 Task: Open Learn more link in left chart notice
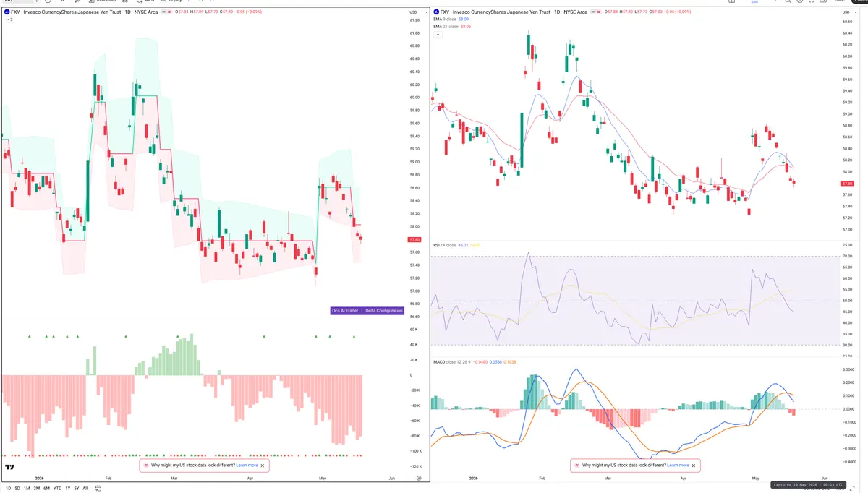[247, 466]
